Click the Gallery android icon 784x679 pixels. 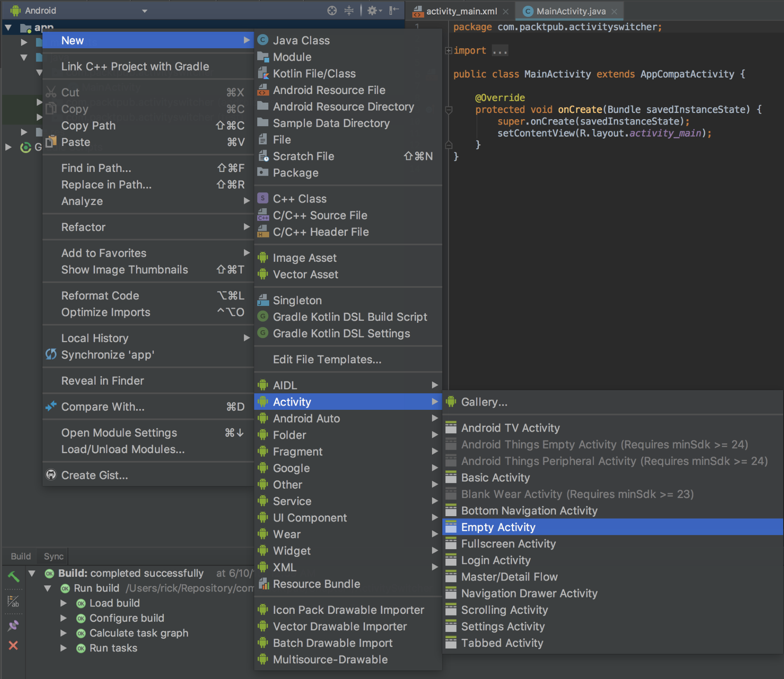point(451,402)
